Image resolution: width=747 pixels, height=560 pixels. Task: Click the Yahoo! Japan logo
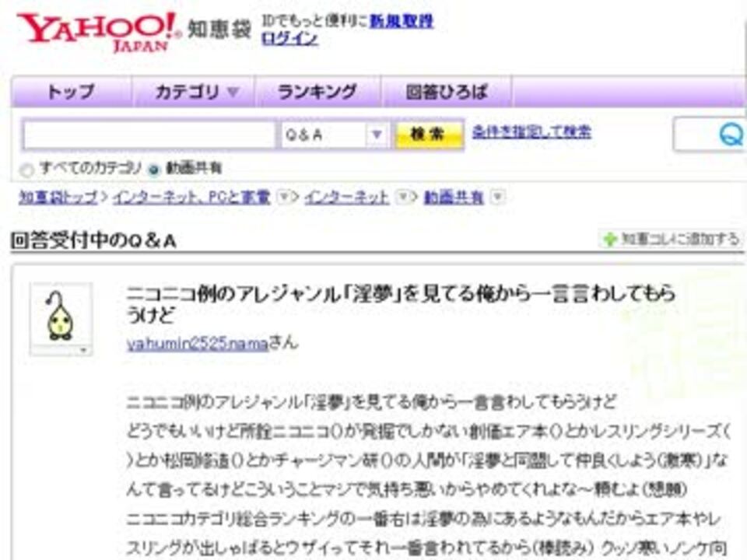coord(99,33)
